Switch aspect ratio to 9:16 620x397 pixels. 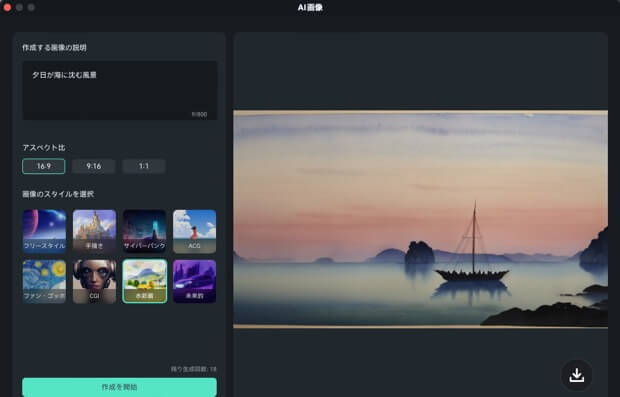(94, 166)
